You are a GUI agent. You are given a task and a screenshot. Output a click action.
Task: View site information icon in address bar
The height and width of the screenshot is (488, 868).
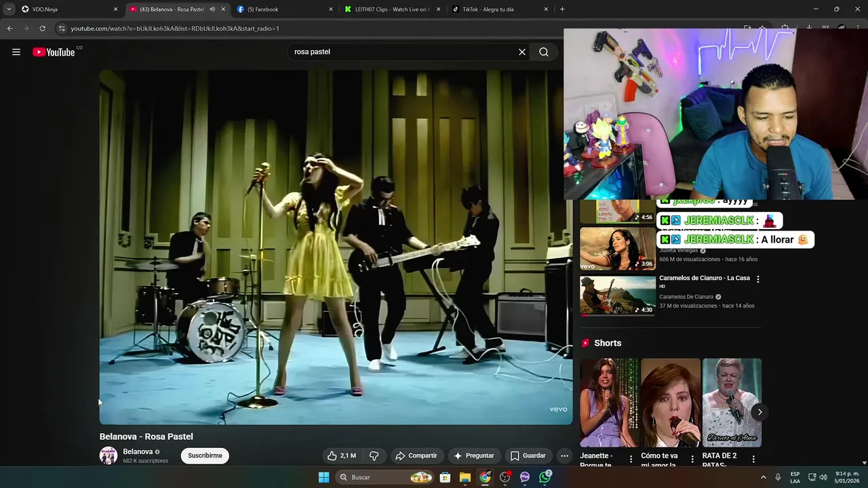click(x=62, y=28)
